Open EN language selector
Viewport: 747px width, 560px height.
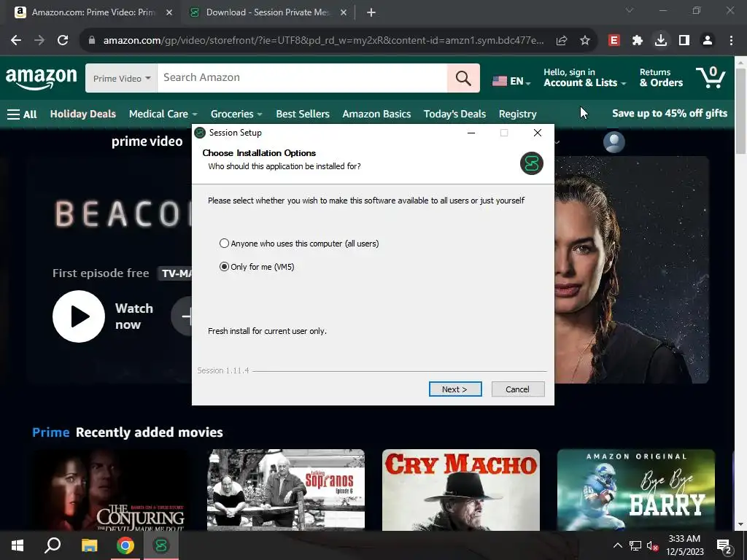pyautogui.click(x=511, y=81)
